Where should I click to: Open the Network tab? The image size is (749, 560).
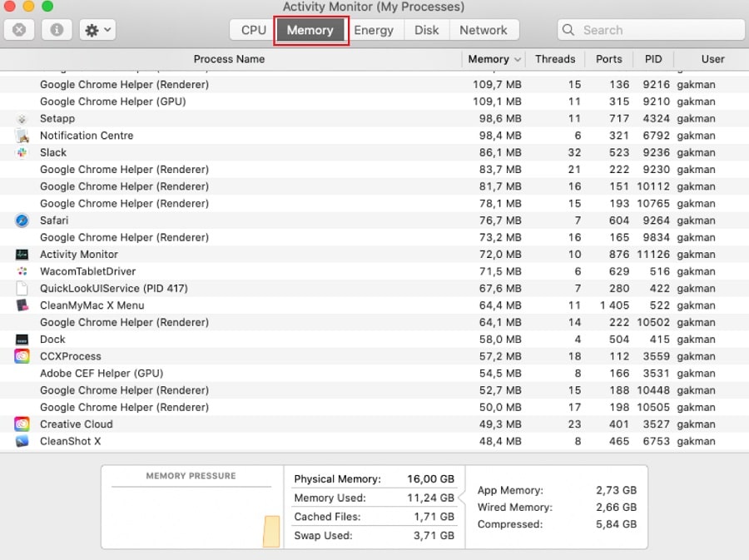click(x=484, y=30)
